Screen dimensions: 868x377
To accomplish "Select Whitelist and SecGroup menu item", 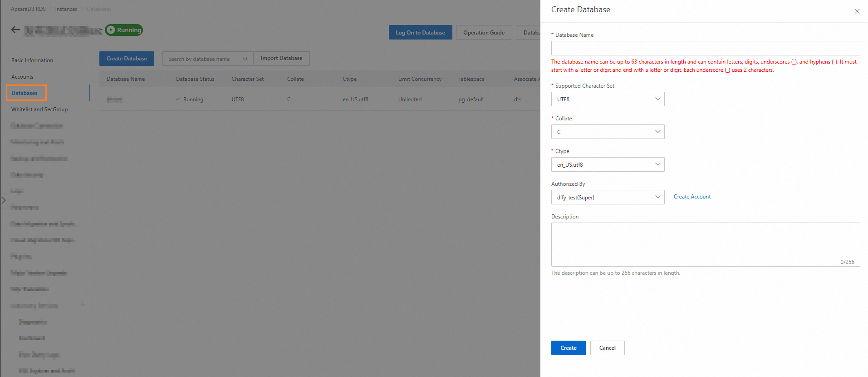I will pos(39,109).
